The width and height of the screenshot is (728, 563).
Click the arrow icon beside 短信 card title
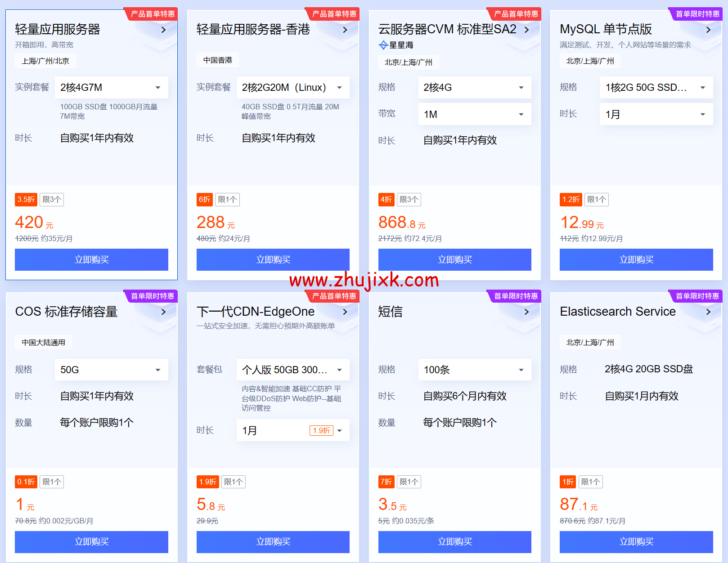click(526, 312)
